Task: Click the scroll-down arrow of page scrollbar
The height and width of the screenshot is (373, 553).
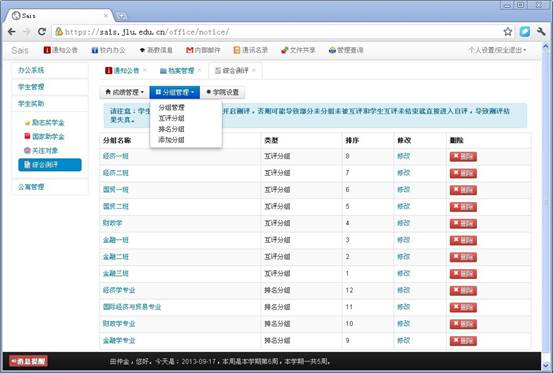Action: point(546,365)
